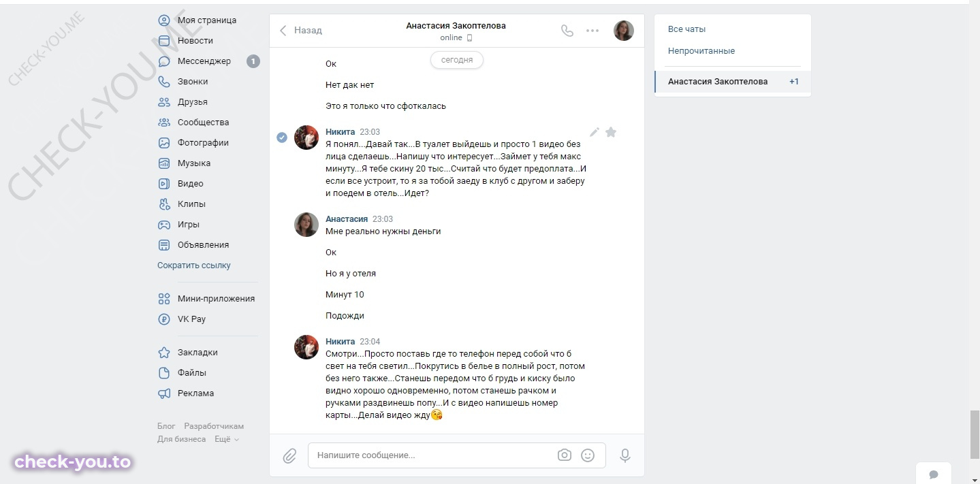The width and height of the screenshot is (980, 484).
Task: Deselect the checked message circle
Action: (x=282, y=138)
